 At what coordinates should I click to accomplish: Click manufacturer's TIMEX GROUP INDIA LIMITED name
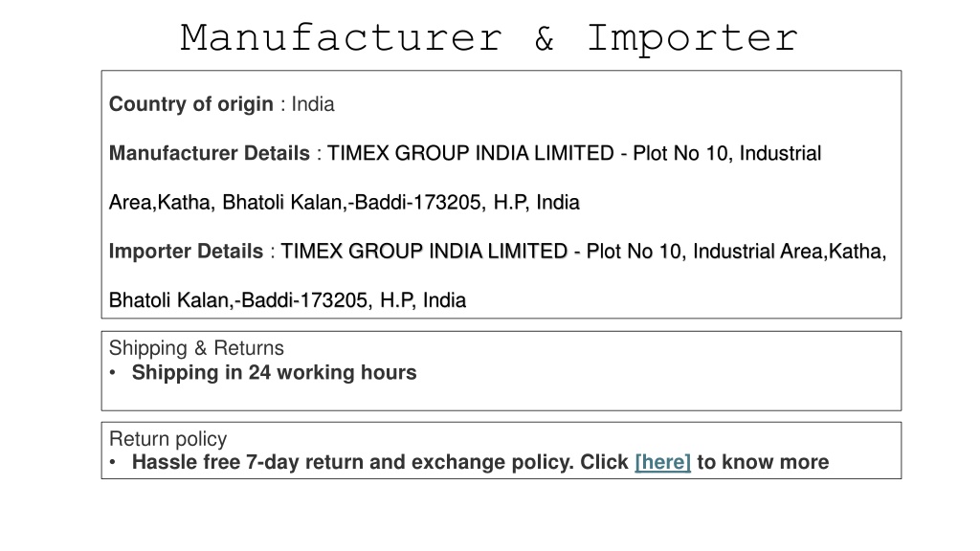(x=471, y=153)
